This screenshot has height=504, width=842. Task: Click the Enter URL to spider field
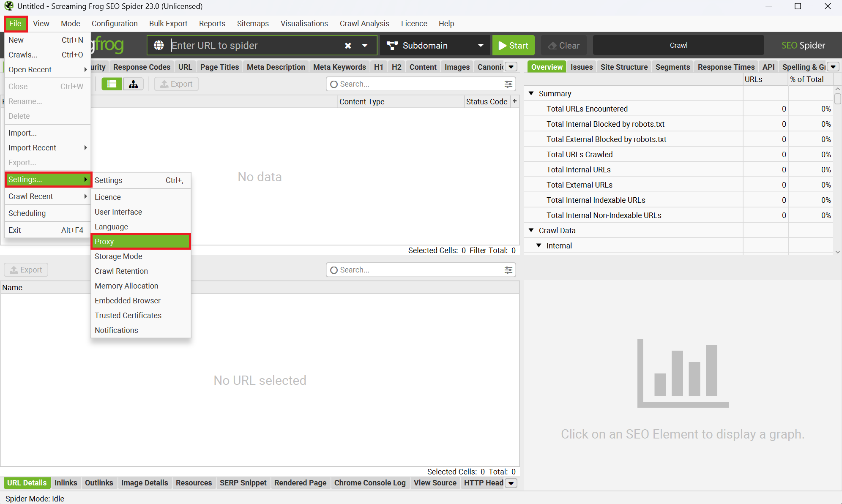[254, 45]
